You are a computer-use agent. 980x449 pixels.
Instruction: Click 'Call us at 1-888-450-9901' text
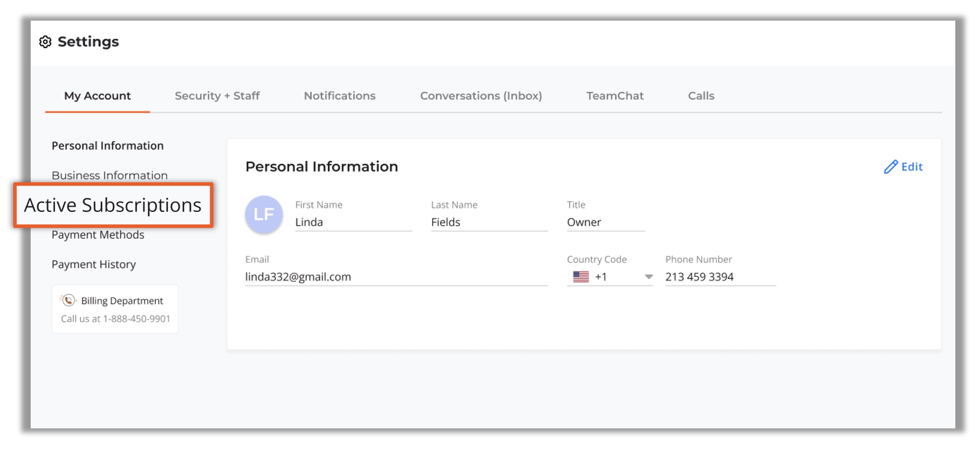(116, 319)
